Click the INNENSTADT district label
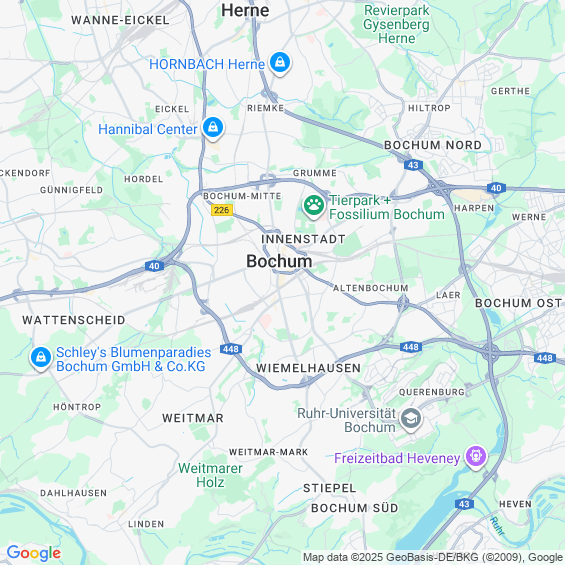This screenshot has width=565, height=565. (303, 239)
